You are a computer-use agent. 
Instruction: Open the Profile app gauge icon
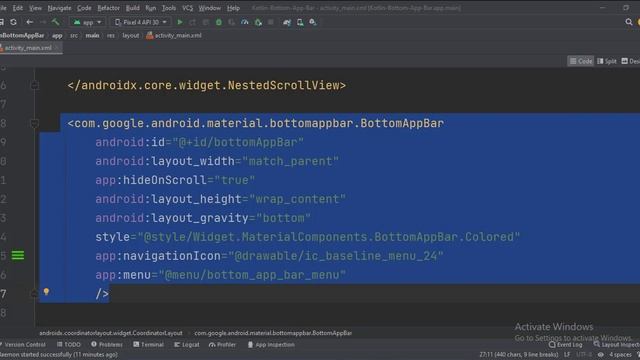pos(244,22)
